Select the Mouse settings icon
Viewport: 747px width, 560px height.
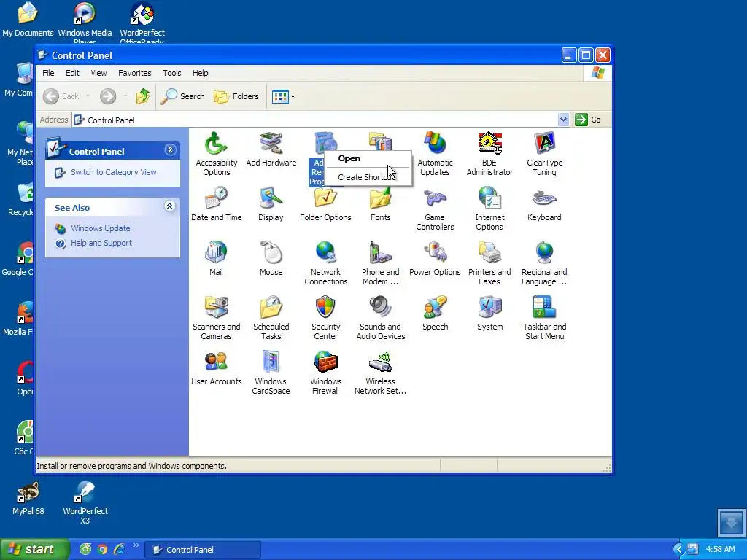coord(271,259)
